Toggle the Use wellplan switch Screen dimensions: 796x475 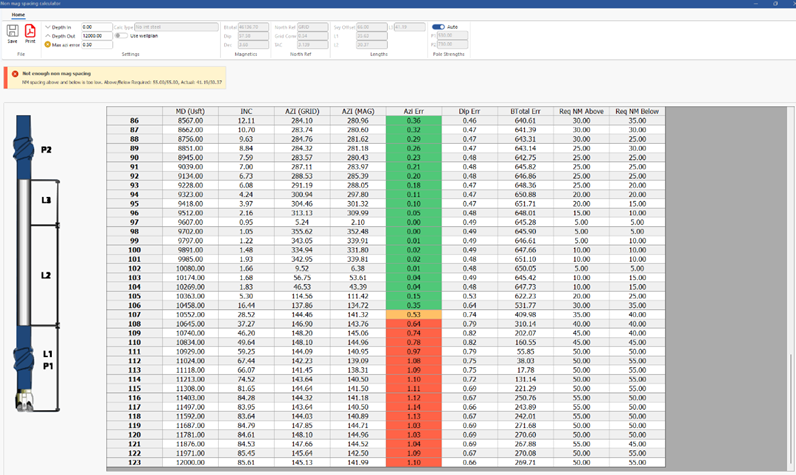121,36
